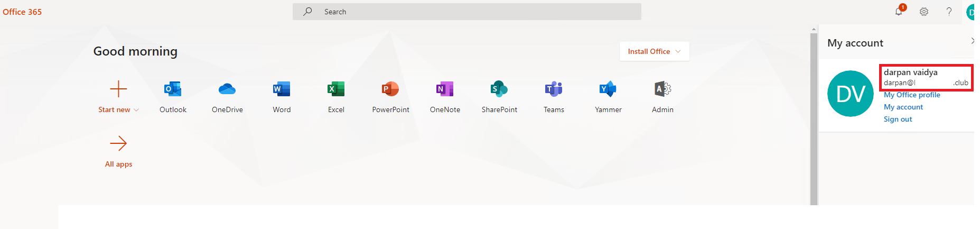
Task: Click the search magnifier icon
Action: [307, 11]
